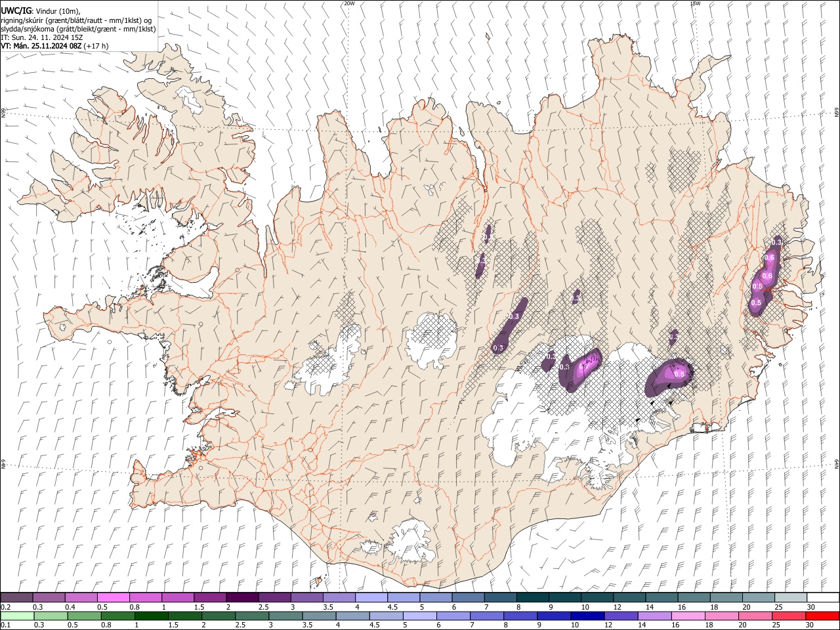Viewport: 840px width, 630px height.
Task: Select the dark mauve 0.2 swatch in the upper legend row
Action: 16,597
